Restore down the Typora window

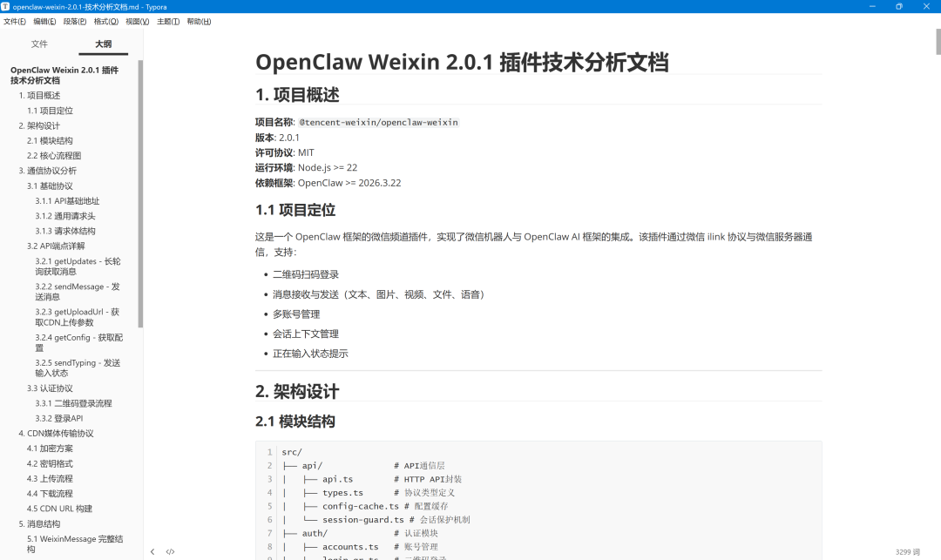pos(899,6)
